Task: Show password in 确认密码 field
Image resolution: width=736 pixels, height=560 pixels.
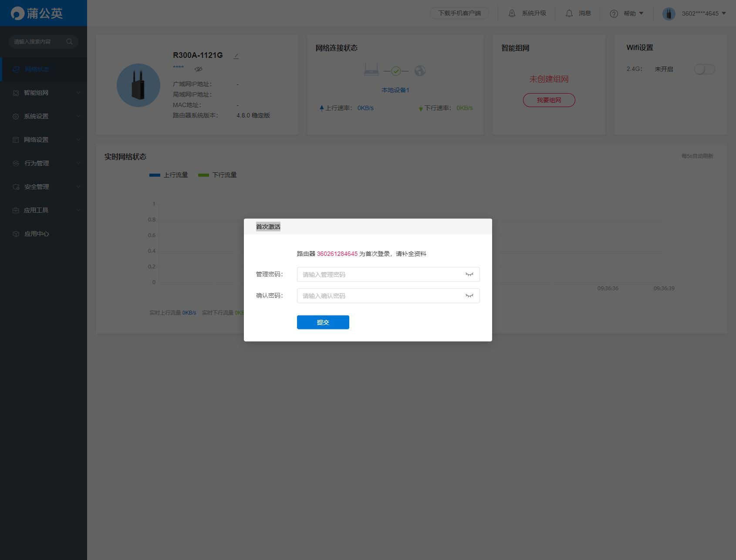Action: 469,296
